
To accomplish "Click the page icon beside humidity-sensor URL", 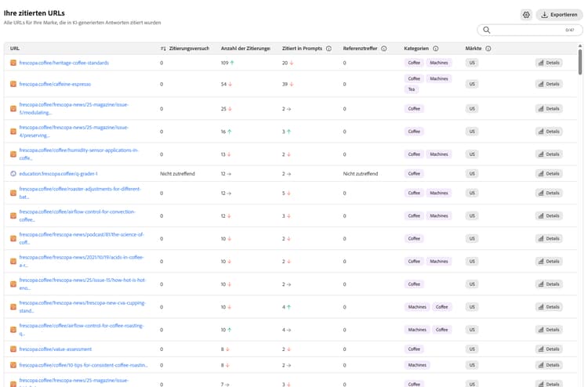I will 13,154.
